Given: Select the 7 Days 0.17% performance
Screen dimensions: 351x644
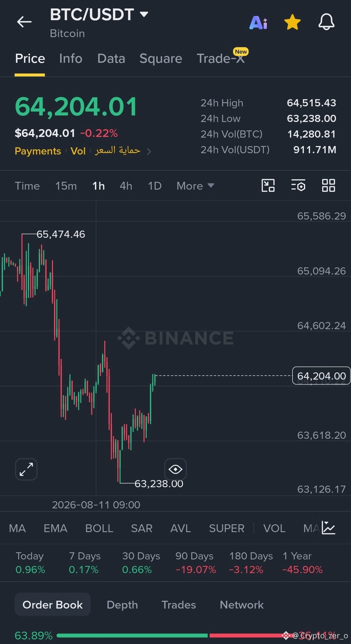Looking at the screenshot, I should tap(84, 563).
